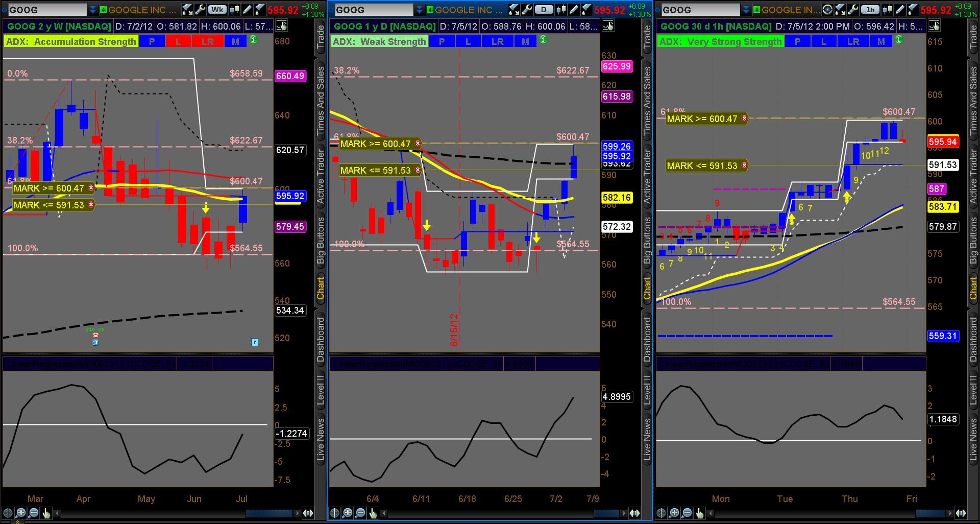Image resolution: width=980 pixels, height=524 pixels.
Task: Zoom in on the hourly chart
Action: click(x=674, y=513)
